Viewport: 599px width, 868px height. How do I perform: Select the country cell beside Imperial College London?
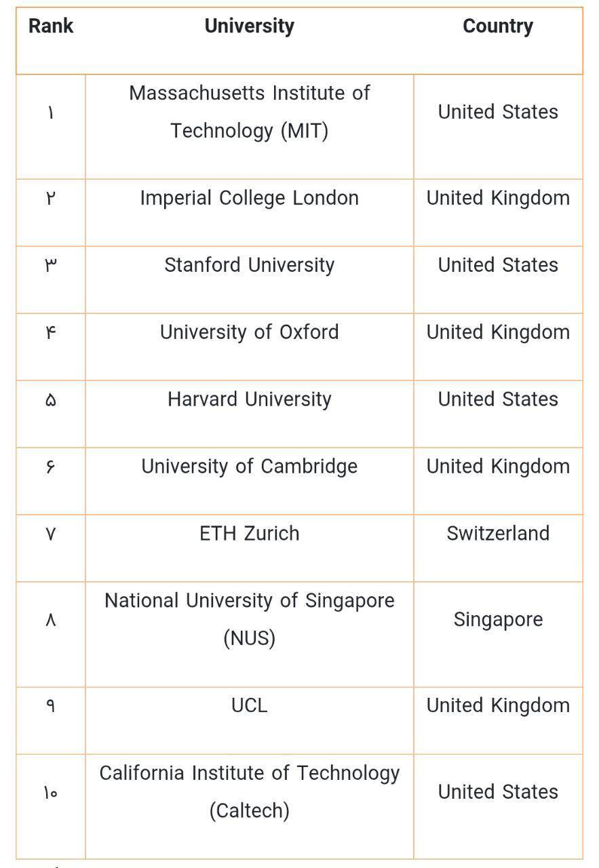(497, 198)
